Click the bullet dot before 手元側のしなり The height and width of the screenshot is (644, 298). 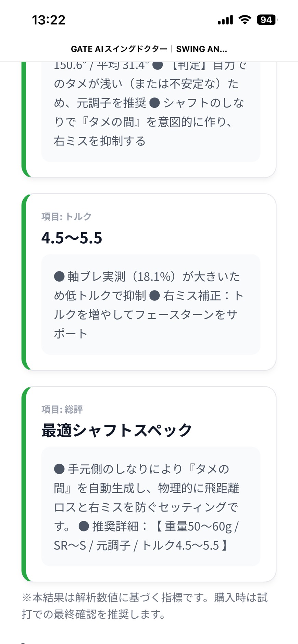click(x=59, y=469)
